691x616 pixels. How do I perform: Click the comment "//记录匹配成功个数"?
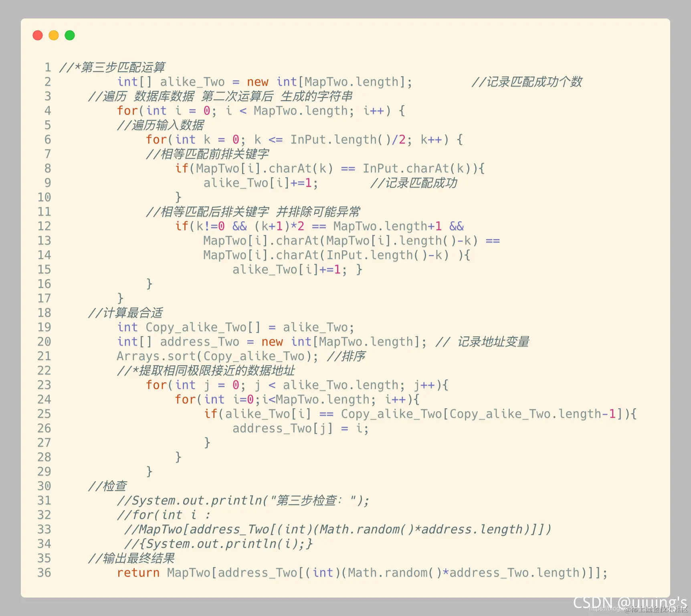pos(527,82)
